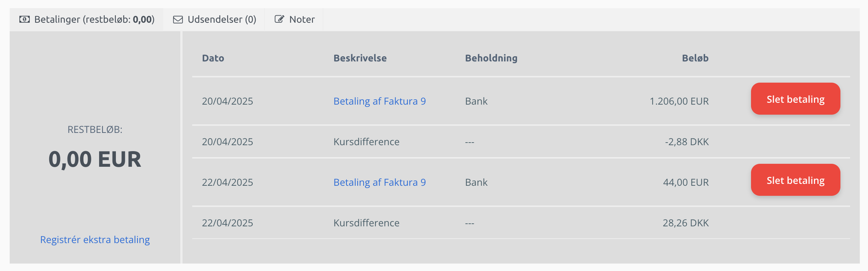This screenshot has height=271, width=868.
Task: Click the envelope icon on Udsendelser tab
Action: coord(178,19)
